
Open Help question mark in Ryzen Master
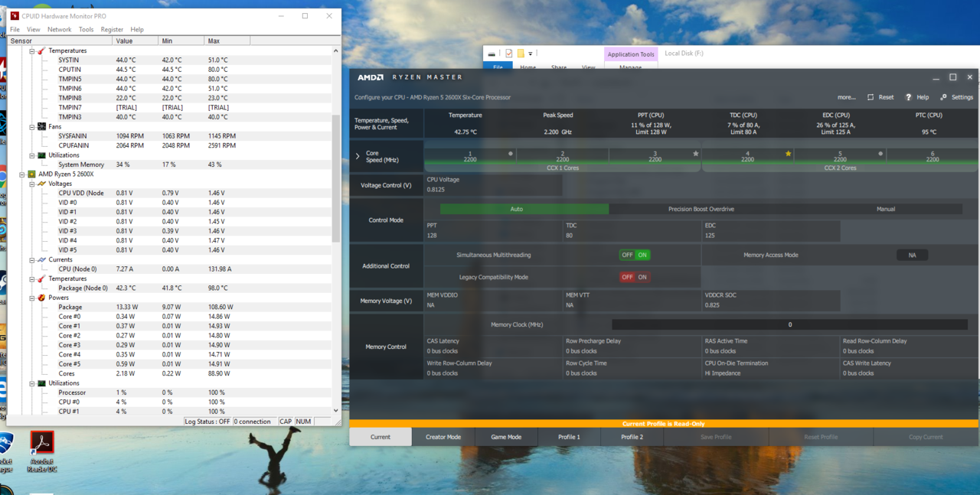coord(909,97)
